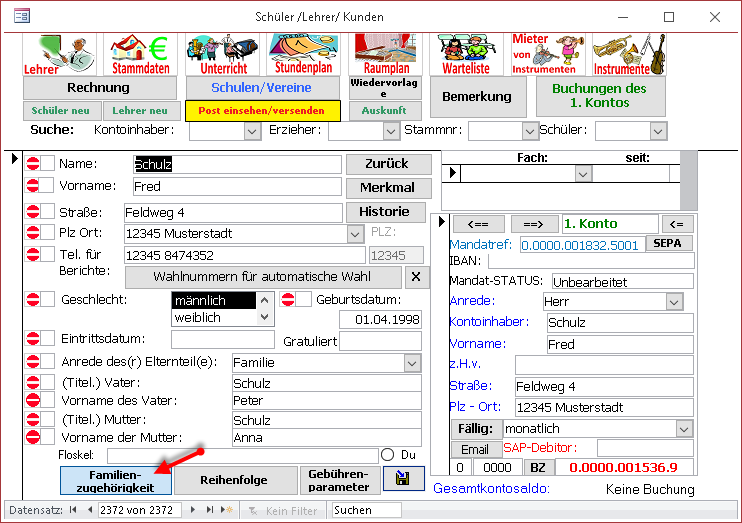Viewport: 742px width, 523px height.
Task: Tick the checkbox next to Name
Action: click(x=48, y=164)
